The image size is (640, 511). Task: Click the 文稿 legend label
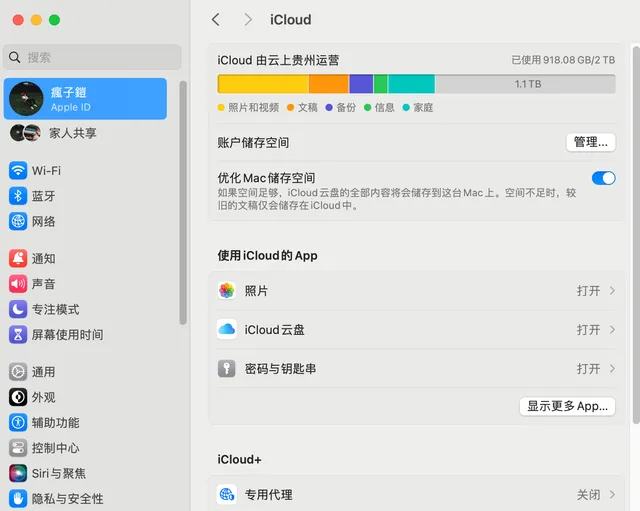308,107
